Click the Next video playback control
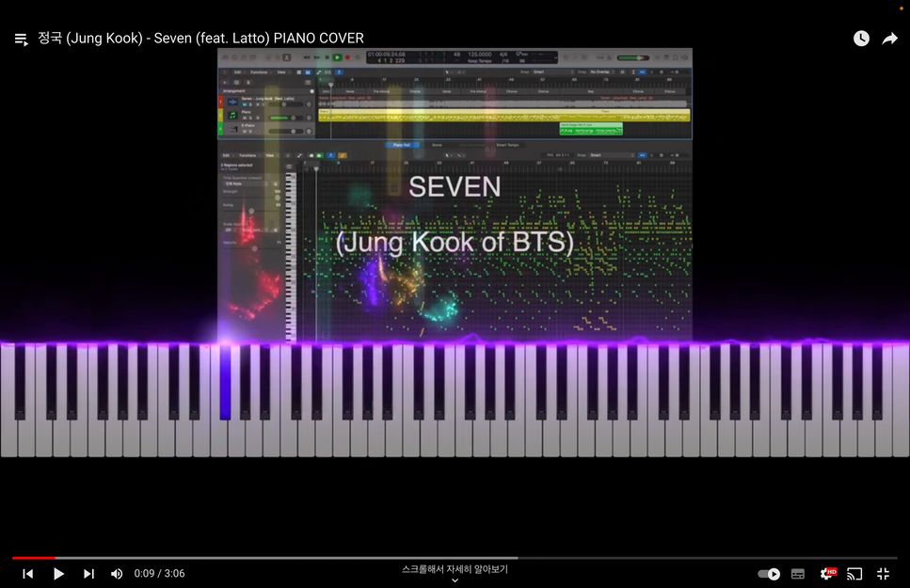This screenshot has height=588, width=910. (x=88, y=574)
